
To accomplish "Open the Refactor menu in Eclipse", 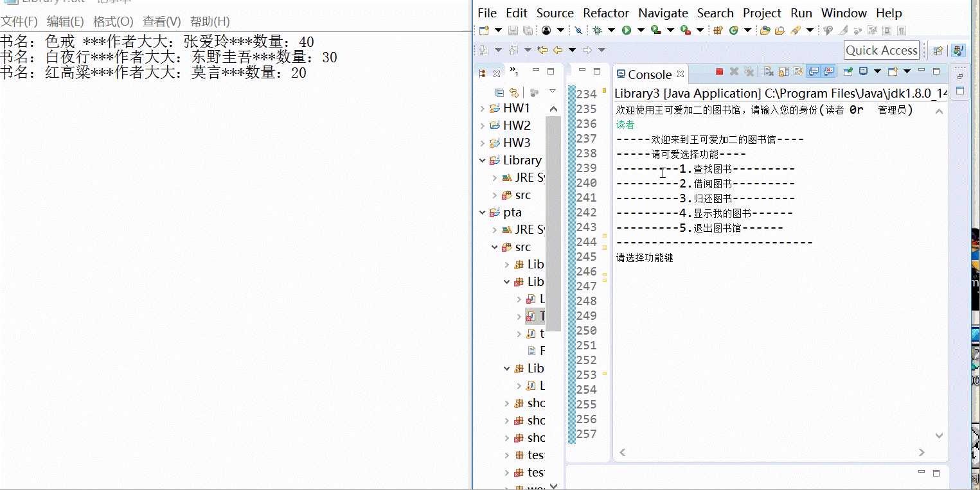I will click(x=606, y=13).
